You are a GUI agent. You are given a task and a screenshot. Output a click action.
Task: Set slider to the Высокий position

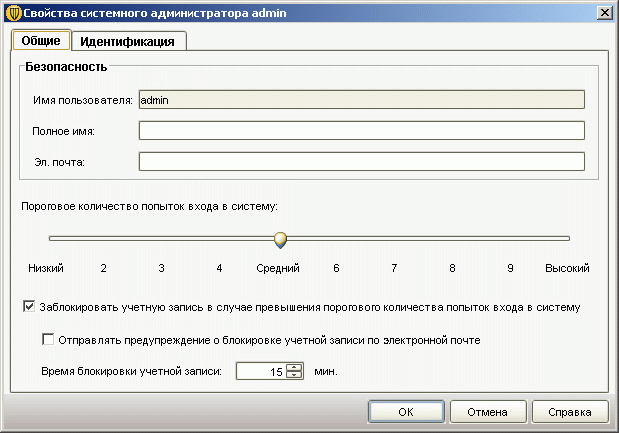pos(568,239)
